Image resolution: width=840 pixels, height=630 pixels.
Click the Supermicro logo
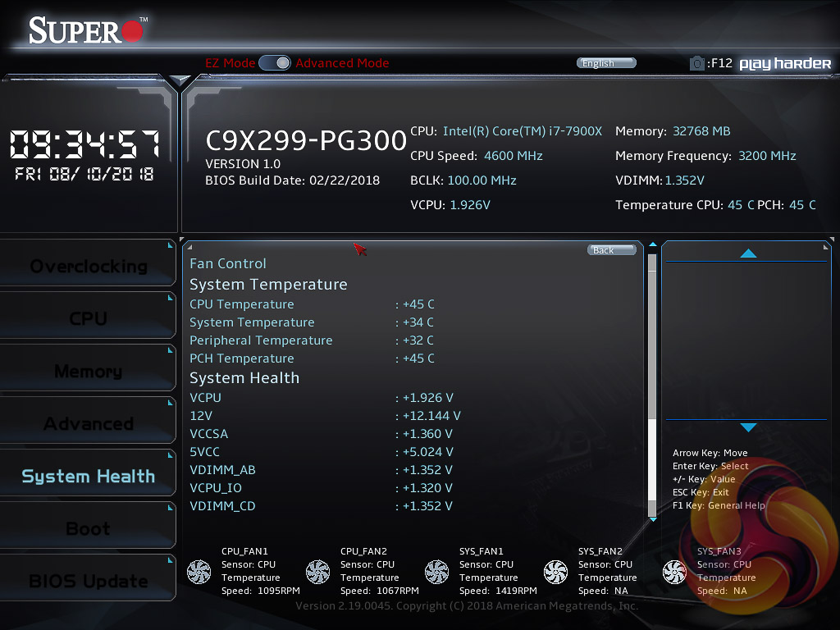coord(87,30)
